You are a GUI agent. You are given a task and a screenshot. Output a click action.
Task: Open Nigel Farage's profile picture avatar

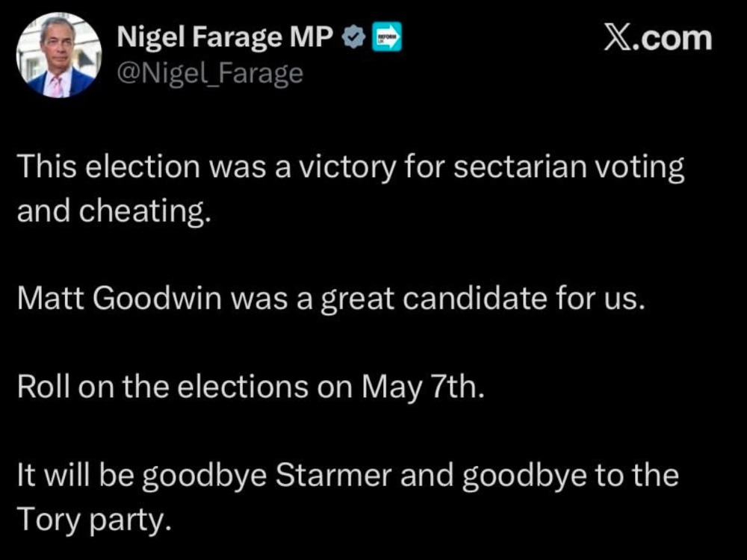point(59,56)
